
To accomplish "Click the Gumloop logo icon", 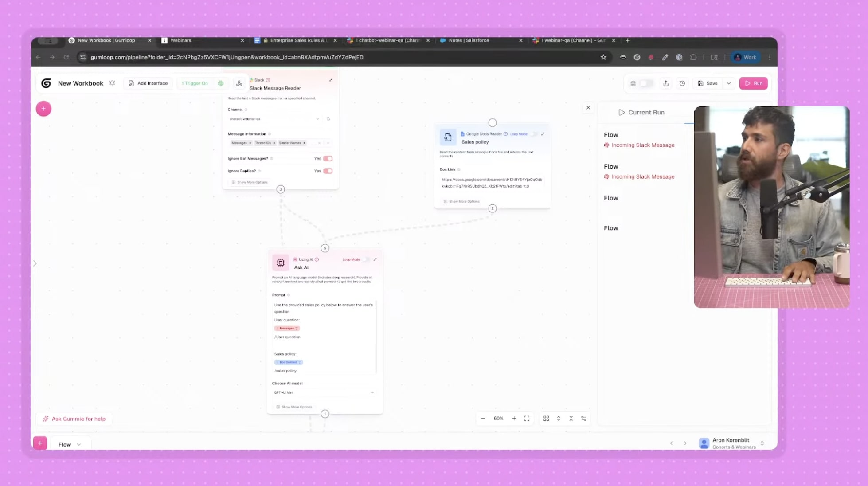I will [x=46, y=83].
